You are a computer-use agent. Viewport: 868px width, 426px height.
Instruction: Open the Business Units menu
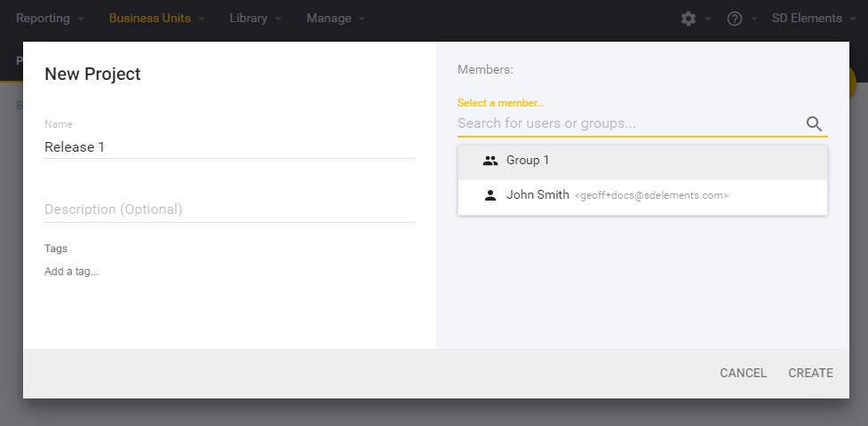[149, 19]
